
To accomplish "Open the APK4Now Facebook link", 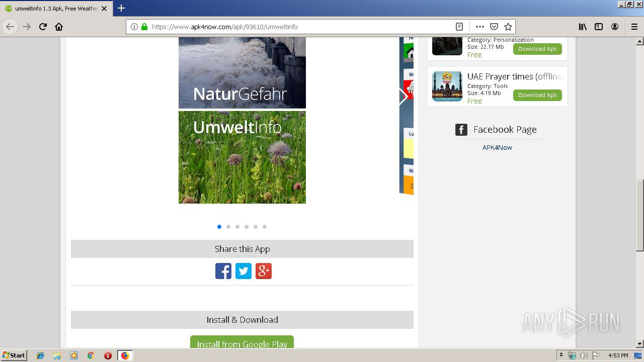I will (x=497, y=147).
